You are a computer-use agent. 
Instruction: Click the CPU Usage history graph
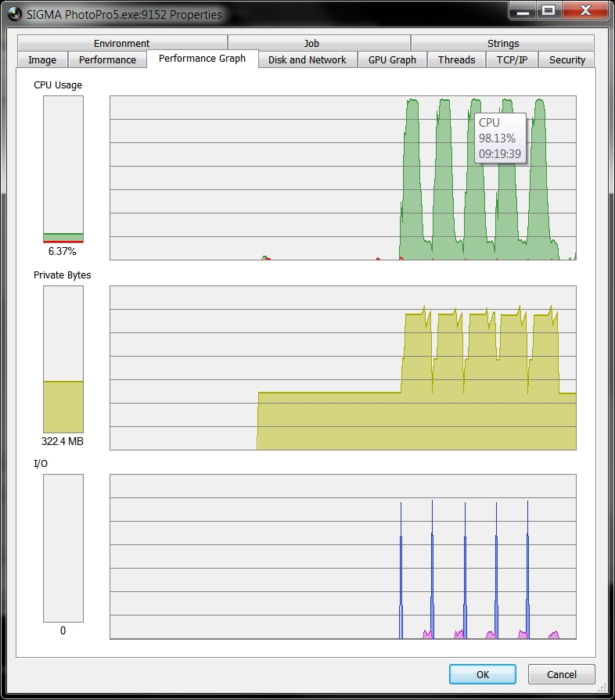(343, 178)
